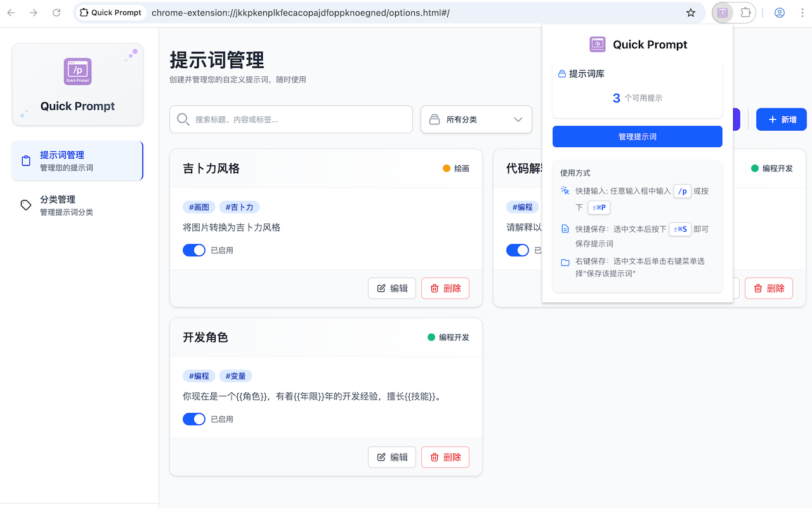
Task: Disable the 开发角色 prompt toggle
Action: [194, 418]
